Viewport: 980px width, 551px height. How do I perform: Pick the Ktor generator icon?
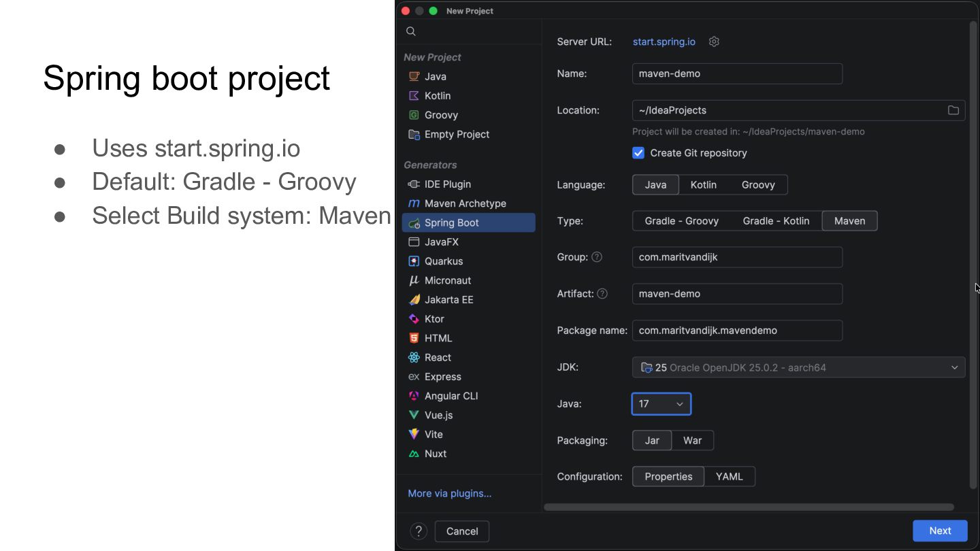[x=414, y=319]
